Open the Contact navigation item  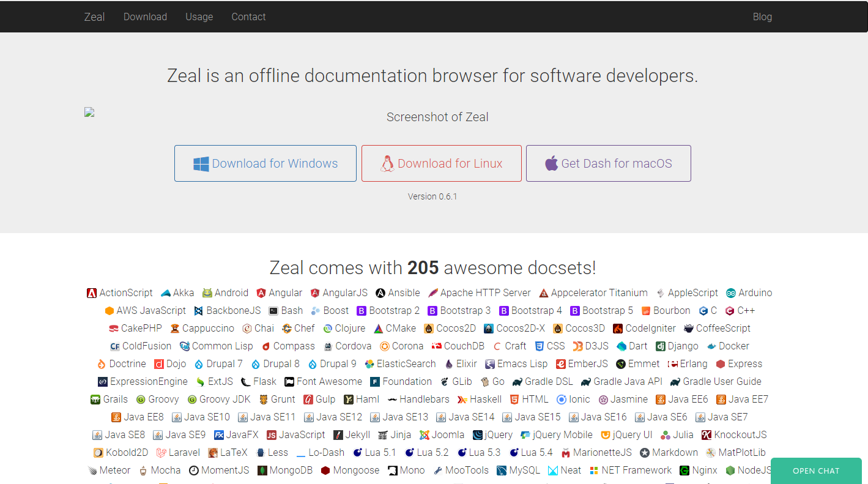(x=248, y=17)
